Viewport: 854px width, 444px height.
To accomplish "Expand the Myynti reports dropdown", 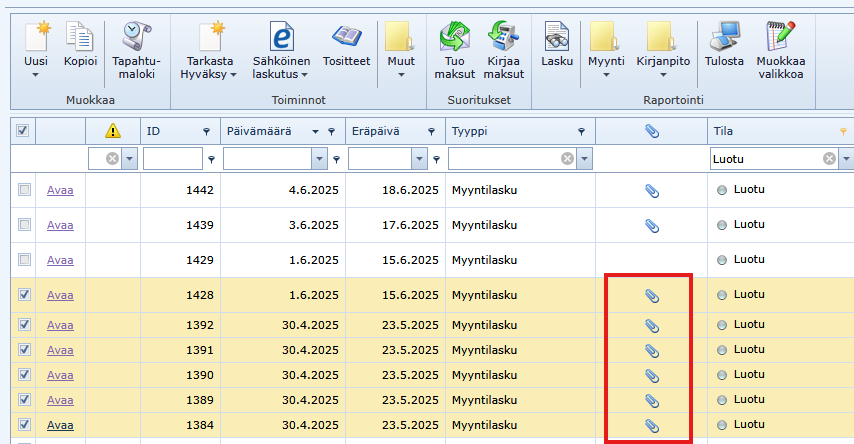I will [x=606, y=74].
